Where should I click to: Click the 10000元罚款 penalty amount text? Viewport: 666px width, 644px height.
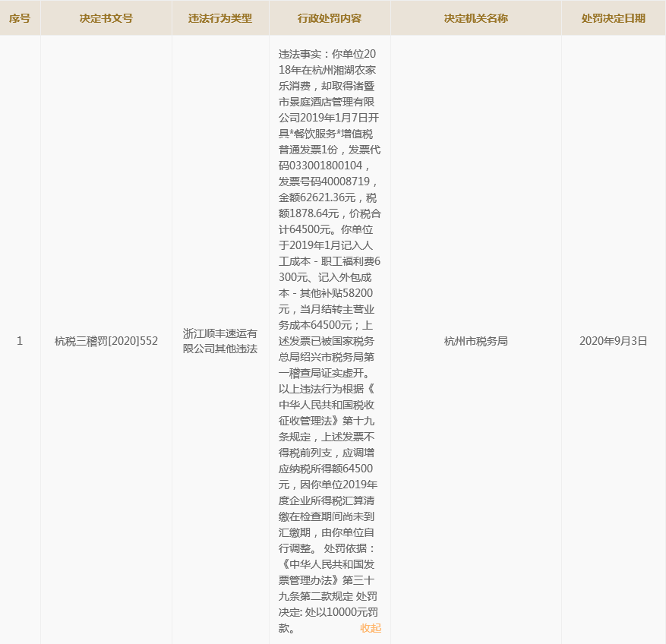[x=340, y=613]
